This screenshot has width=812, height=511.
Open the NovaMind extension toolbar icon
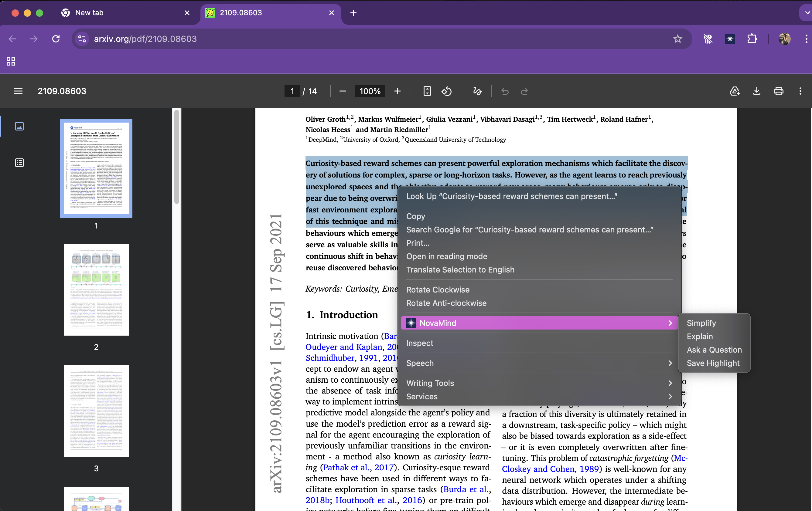(x=730, y=39)
